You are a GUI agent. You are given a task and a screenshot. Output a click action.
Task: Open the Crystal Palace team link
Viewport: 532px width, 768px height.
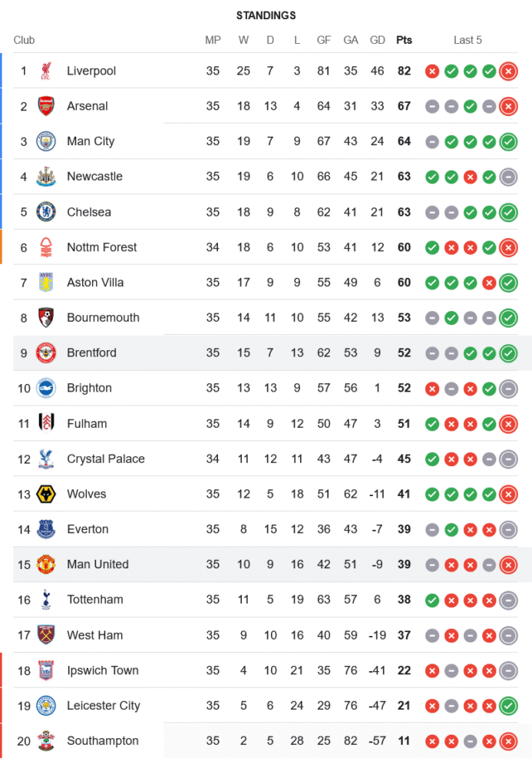coord(105,458)
